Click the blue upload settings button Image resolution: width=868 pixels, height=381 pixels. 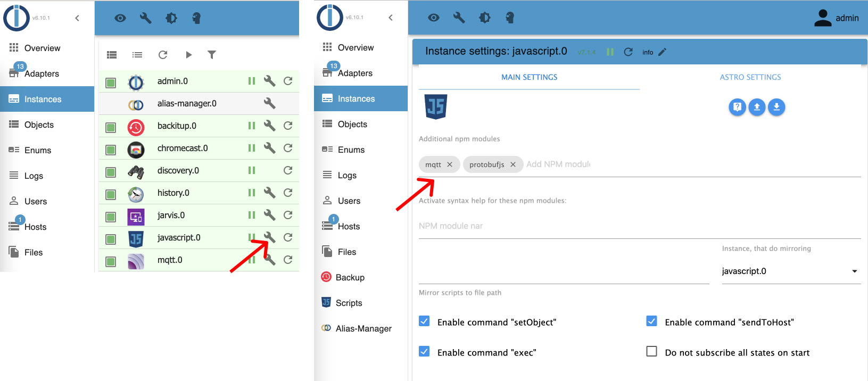tap(757, 107)
